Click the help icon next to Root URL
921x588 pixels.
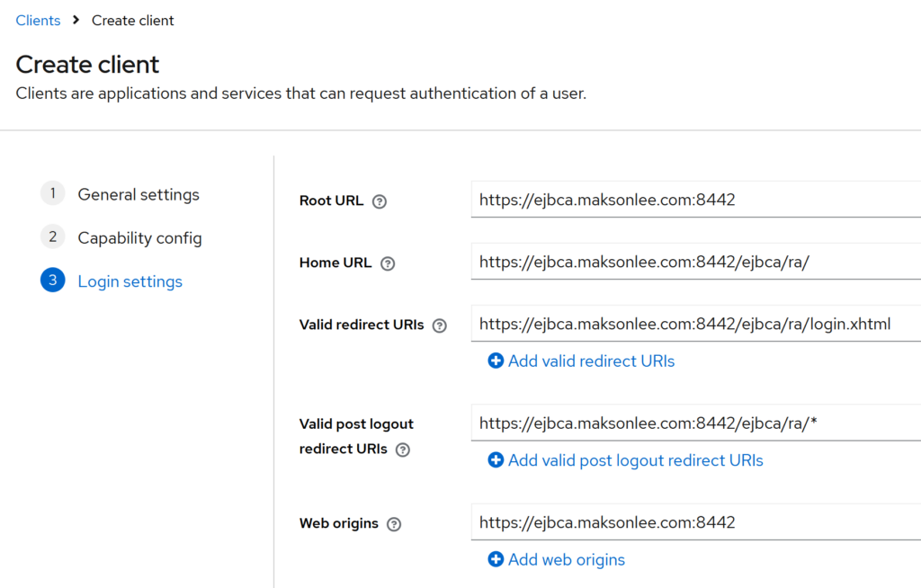[380, 201]
